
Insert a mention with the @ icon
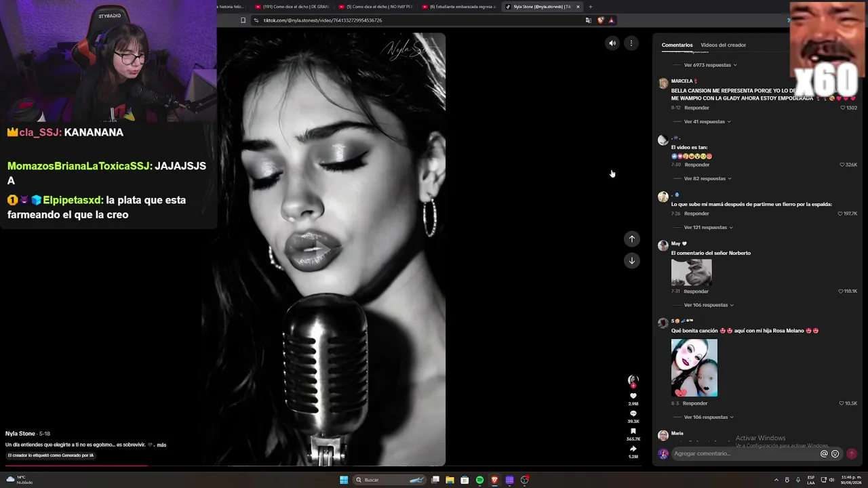pyautogui.click(x=824, y=454)
